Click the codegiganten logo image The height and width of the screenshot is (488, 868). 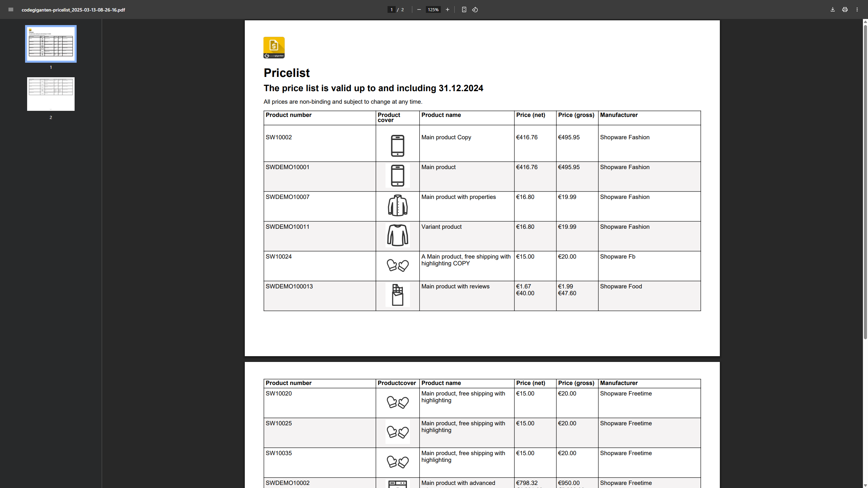coord(274,47)
